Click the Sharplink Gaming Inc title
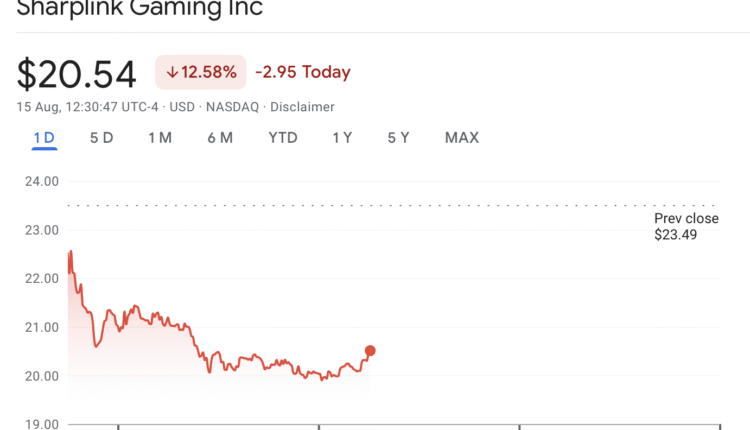This screenshot has width=750, height=430. pyautogui.click(x=140, y=9)
